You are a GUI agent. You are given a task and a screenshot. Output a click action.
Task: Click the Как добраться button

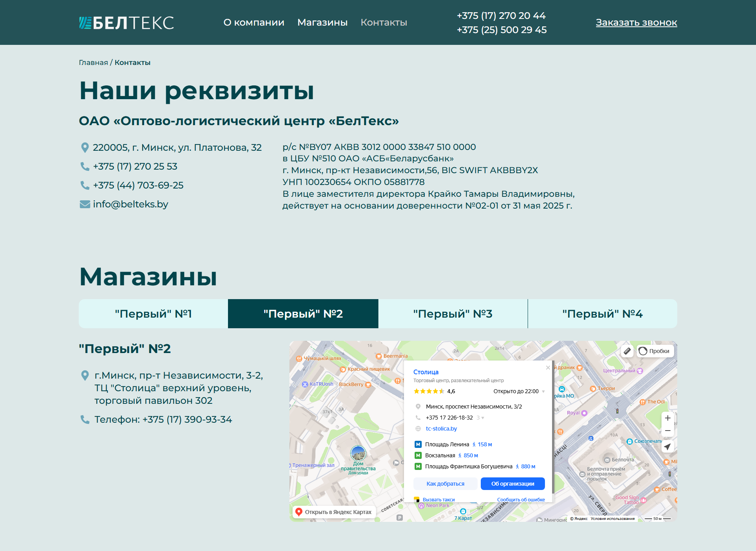tap(445, 484)
